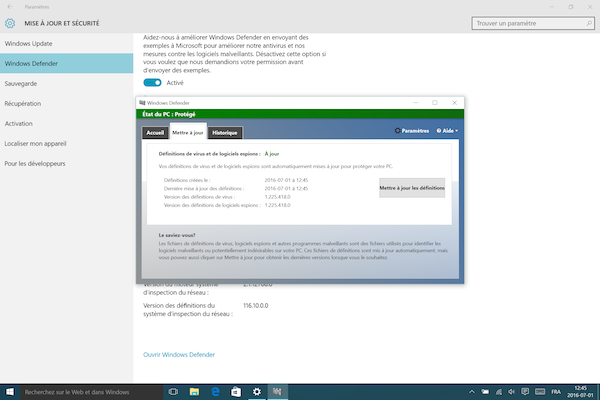This screenshot has height=400, width=600.
Task: Minimize the Windows Defender window
Action: pyautogui.click(x=416, y=103)
